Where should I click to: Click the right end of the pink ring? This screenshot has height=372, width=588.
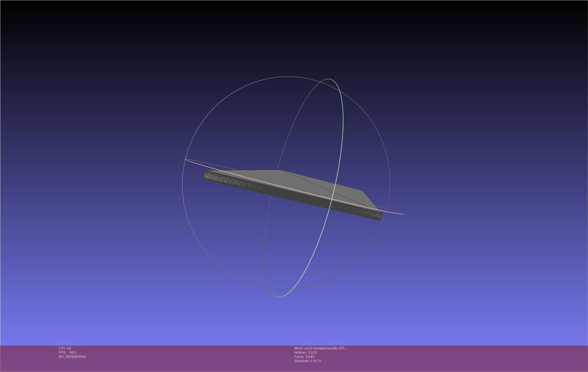pos(402,214)
